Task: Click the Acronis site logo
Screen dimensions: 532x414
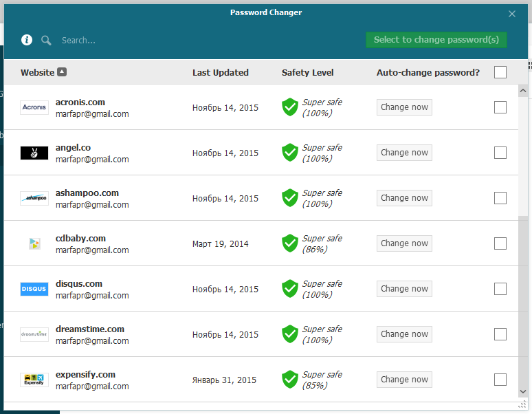Action: tap(34, 107)
